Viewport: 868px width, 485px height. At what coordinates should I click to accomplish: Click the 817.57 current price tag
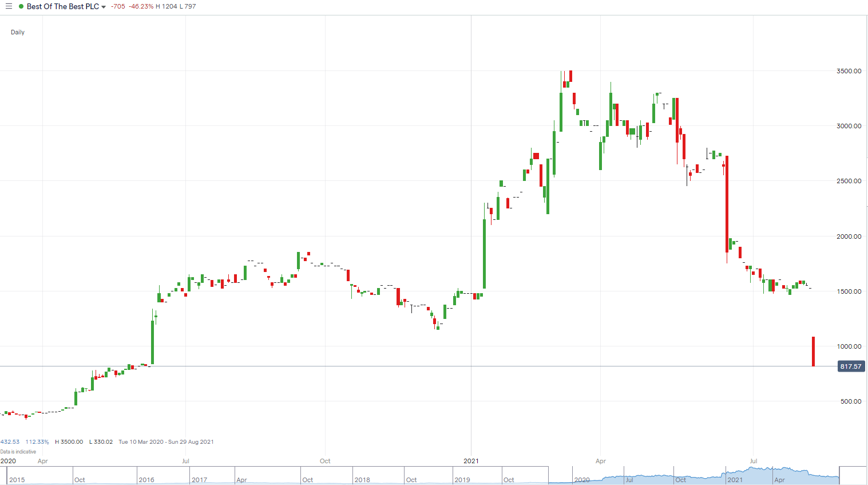pos(850,366)
